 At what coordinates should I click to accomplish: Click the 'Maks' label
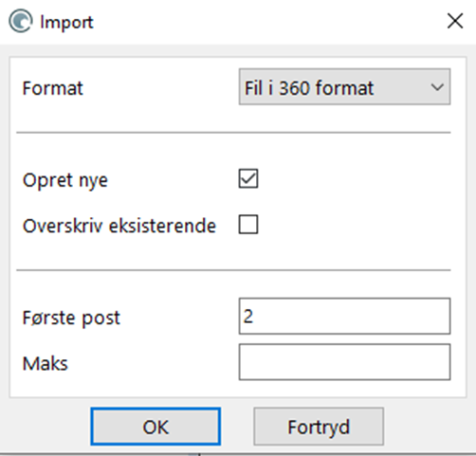(x=46, y=363)
